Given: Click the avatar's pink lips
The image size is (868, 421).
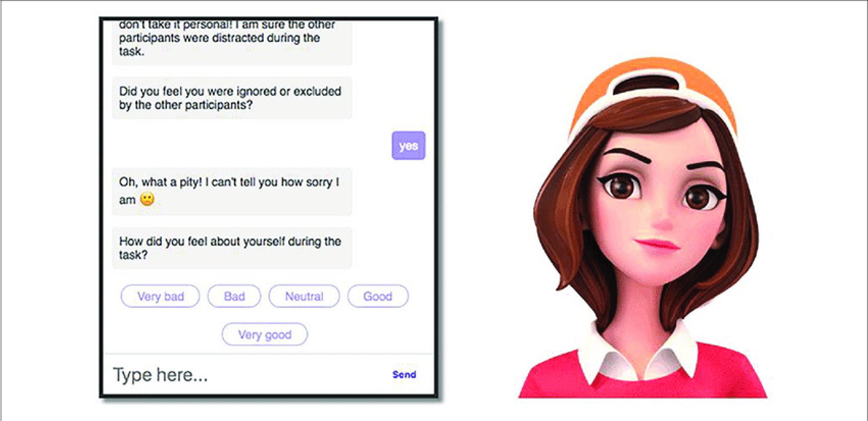Looking at the screenshot, I should click(x=657, y=245).
